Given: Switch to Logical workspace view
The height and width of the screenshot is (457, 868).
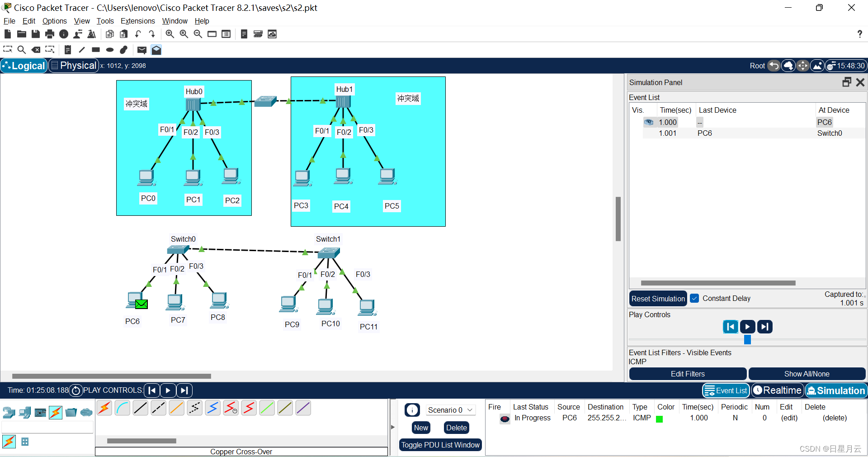Looking at the screenshot, I should (x=24, y=66).
